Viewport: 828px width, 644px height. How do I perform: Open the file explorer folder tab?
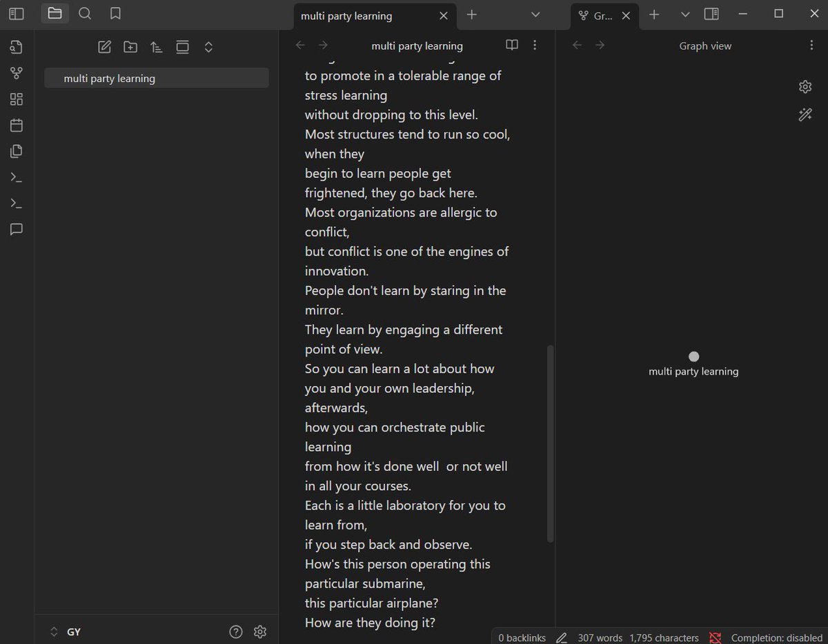55,13
